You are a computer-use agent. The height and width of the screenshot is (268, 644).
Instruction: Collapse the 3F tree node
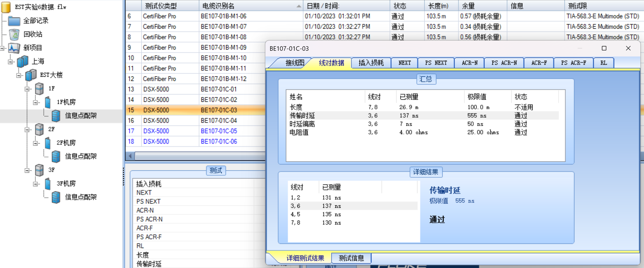[27, 170]
